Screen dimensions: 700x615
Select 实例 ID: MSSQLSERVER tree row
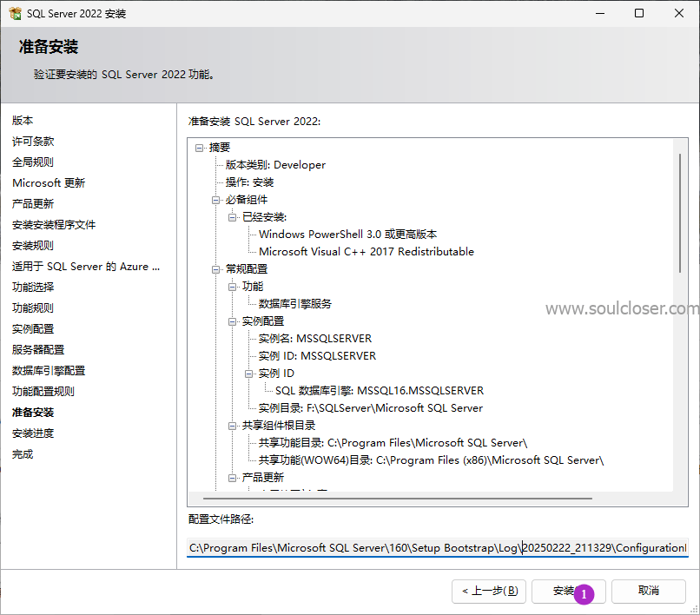point(317,356)
